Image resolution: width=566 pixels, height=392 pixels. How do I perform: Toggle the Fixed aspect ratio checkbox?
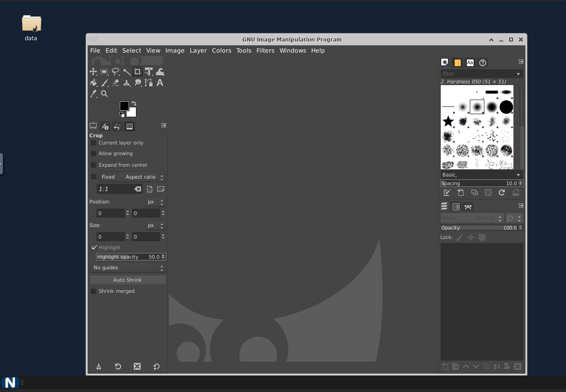[x=94, y=177]
